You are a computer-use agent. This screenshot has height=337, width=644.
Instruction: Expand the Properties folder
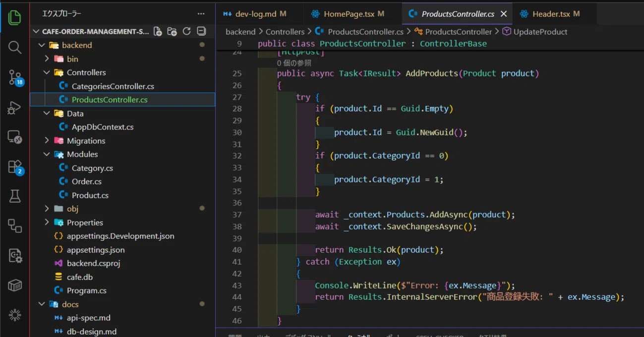47,223
